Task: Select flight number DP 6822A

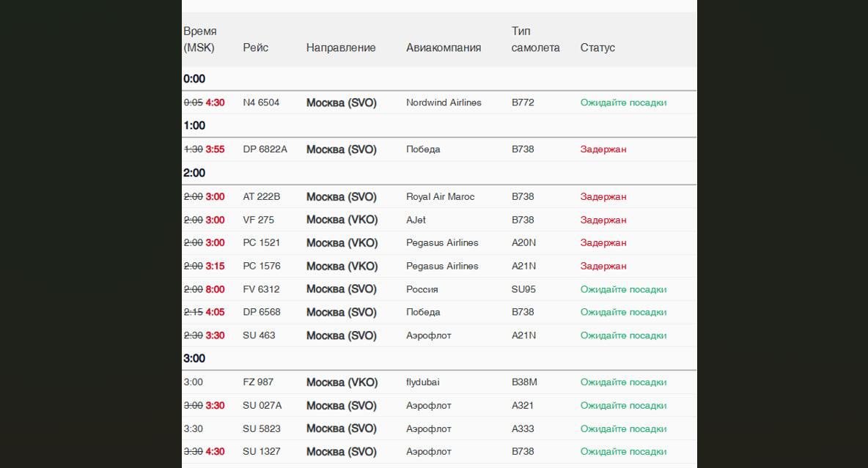Action: tap(265, 149)
